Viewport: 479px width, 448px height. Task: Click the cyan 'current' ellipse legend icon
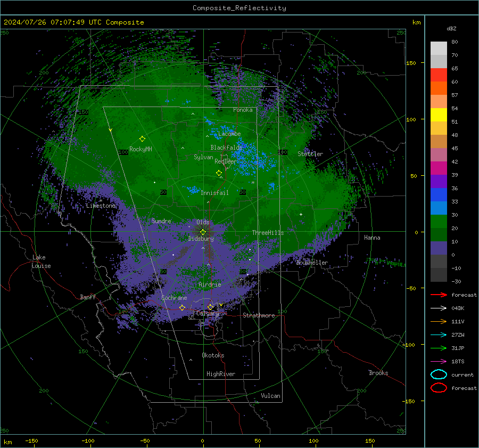(x=439, y=374)
